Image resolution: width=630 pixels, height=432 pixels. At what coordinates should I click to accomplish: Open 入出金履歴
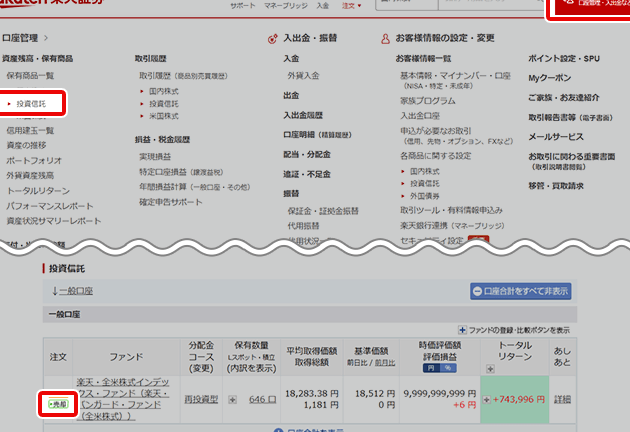(303, 115)
